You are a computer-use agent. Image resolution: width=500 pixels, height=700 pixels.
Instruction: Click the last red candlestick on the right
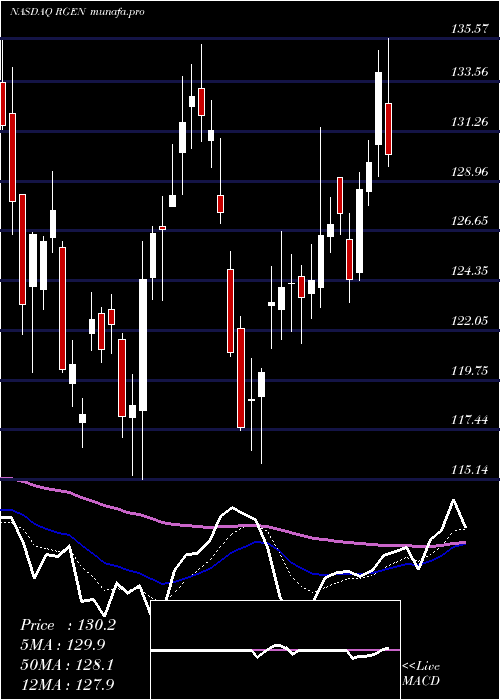pos(388,129)
